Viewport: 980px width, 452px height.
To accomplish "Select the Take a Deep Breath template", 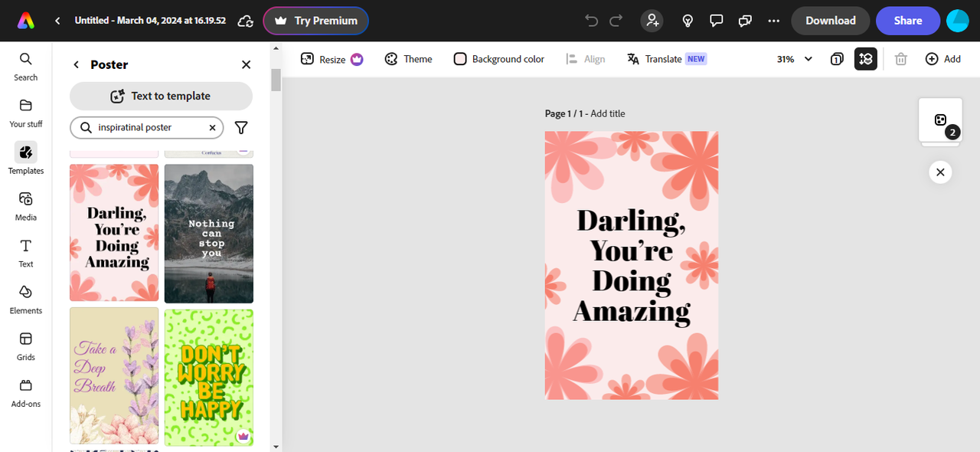I will [114, 375].
